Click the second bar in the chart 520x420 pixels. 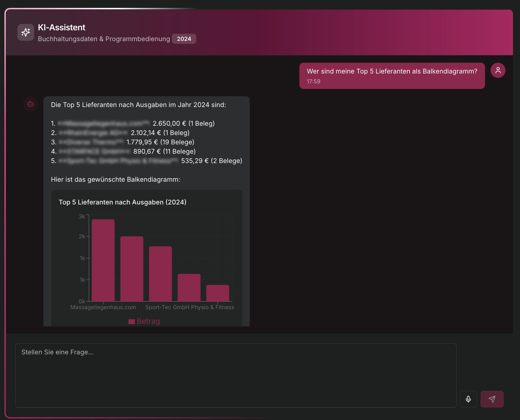point(132,269)
